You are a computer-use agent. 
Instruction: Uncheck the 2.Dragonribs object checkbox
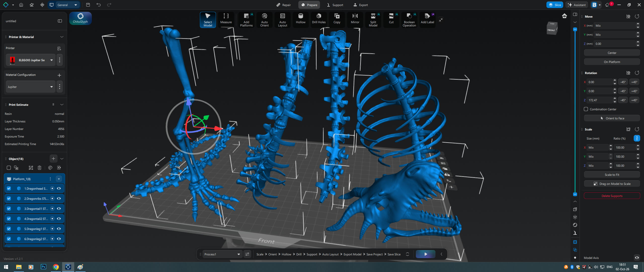point(9,198)
